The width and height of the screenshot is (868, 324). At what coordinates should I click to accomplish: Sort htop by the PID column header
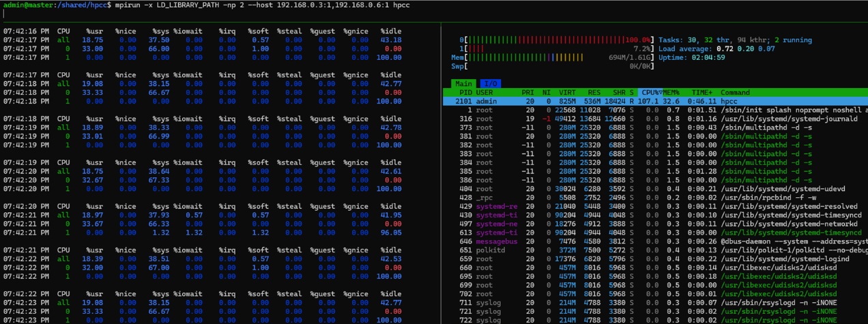(465, 93)
